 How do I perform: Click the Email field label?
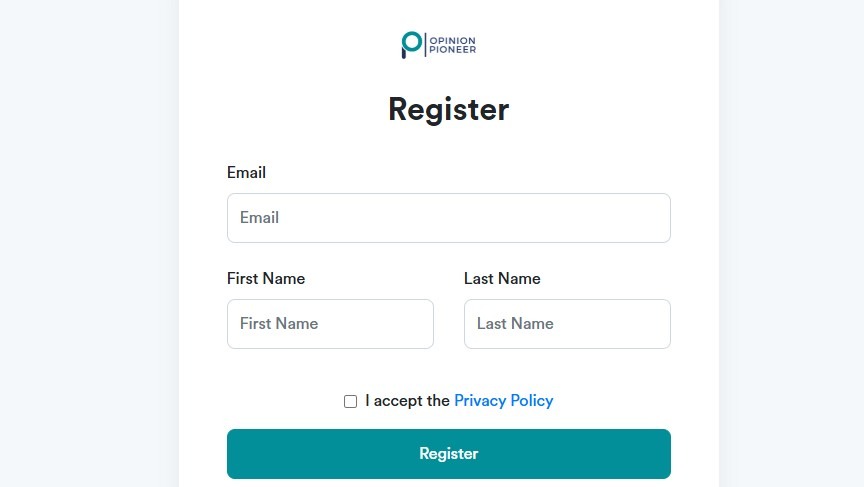(x=246, y=172)
